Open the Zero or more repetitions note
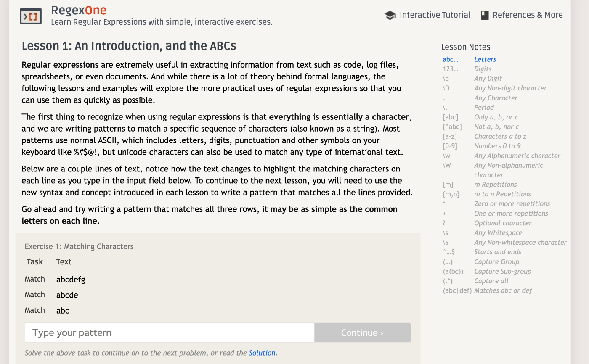The width and height of the screenshot is (589, 364). (x=512, y=204)
